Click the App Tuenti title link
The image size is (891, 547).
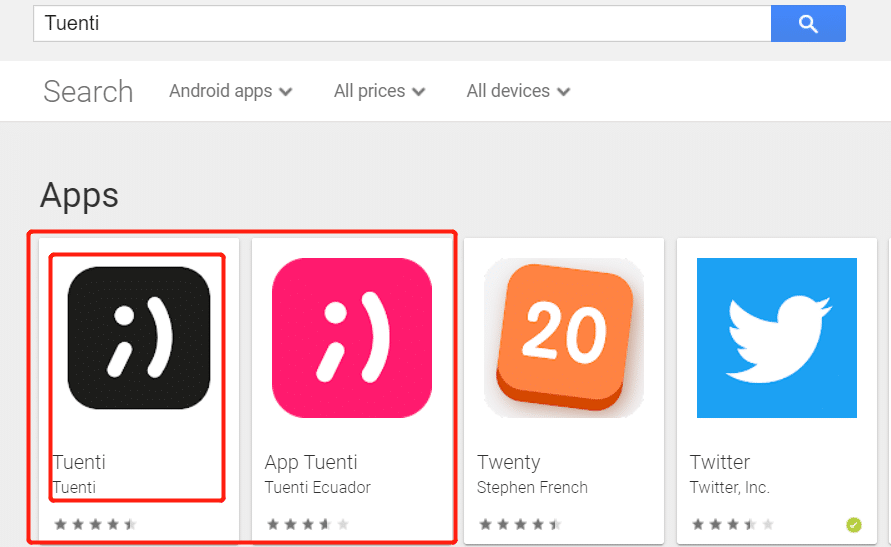point(311,462)
